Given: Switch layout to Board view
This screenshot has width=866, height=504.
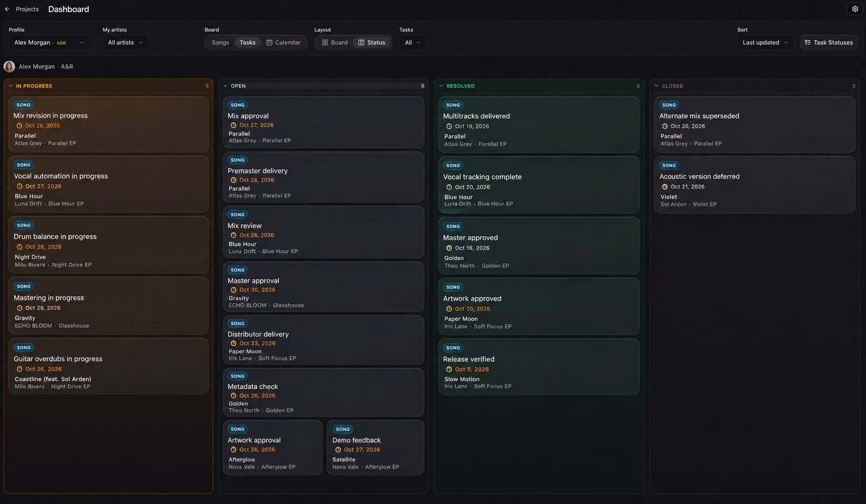Looking at the screenshot, I should tap(334, 43).
